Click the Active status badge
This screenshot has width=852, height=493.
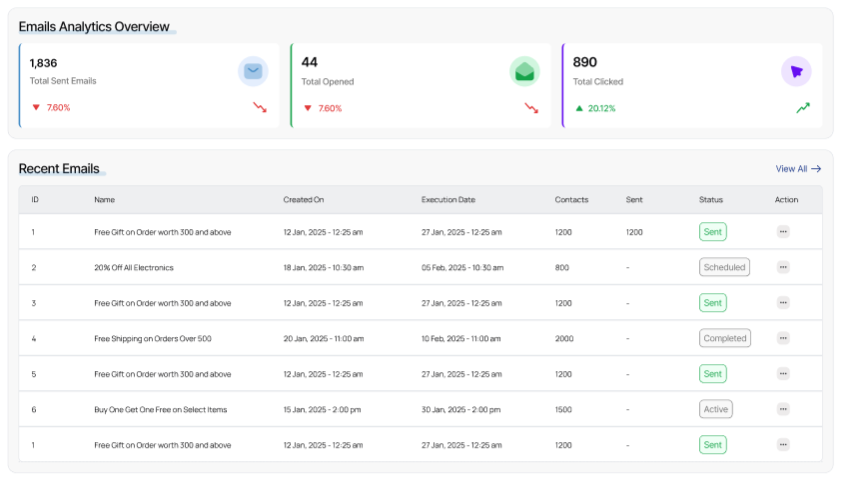click(715, 409)
